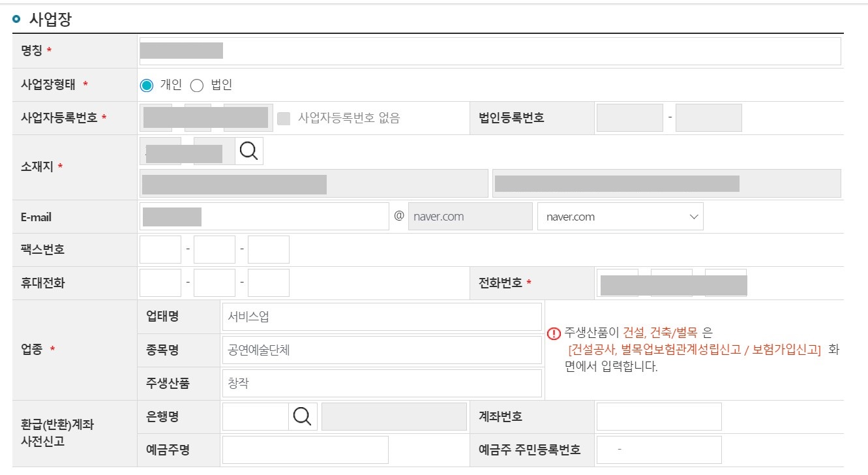The height and width of the screenshot is (475, 868).
Task: Click the 예금주 주민등록번호 input field
Action: (659, 450)
